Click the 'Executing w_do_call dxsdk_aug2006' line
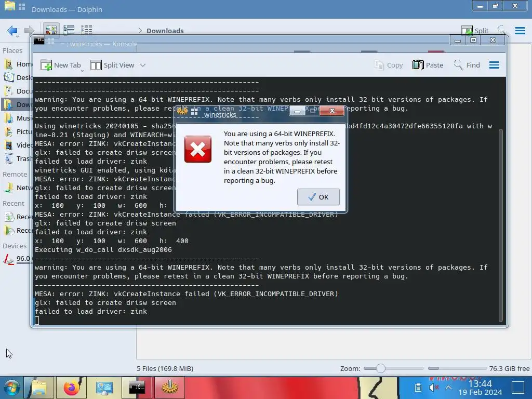Image resolution: width=532 pixels, height=399 pixels. 103,250
